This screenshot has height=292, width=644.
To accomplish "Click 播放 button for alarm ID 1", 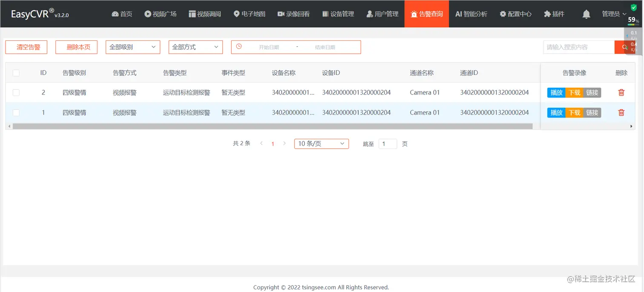I will coord(556,112).
